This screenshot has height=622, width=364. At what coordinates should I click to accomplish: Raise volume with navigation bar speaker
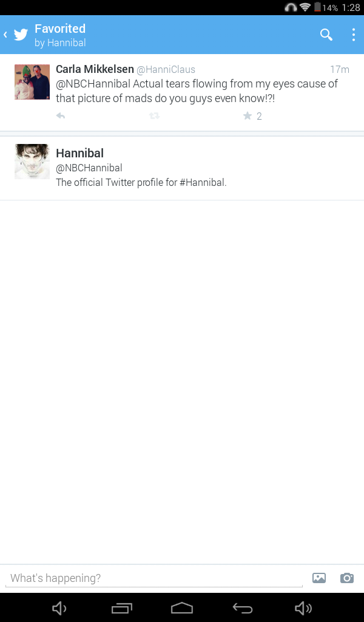303,607
